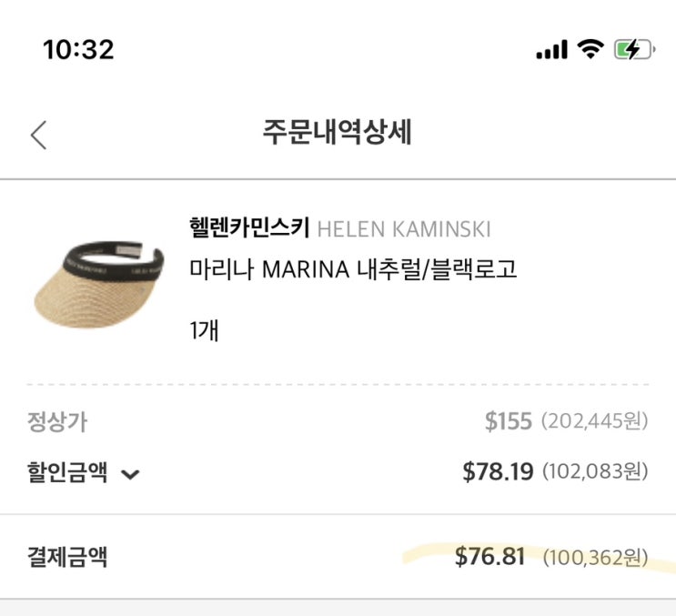This screenshot has height=616, width=676.
Task: Expand the 할인금액 chevron
Action: tap(130, 474)
